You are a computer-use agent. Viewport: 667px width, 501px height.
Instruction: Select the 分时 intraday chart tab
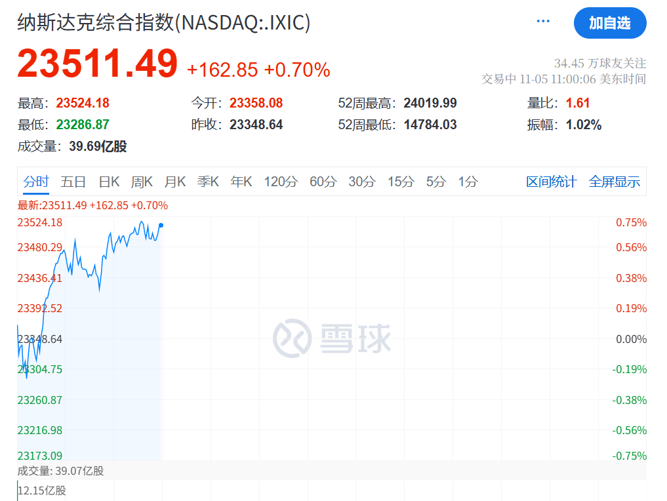pyautogui.click(x=36, y=181)
